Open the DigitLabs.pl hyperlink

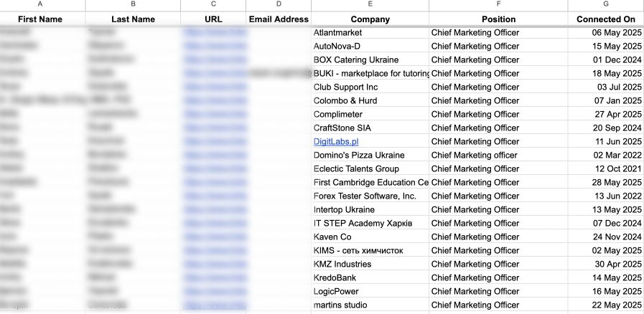pos(336,142)
